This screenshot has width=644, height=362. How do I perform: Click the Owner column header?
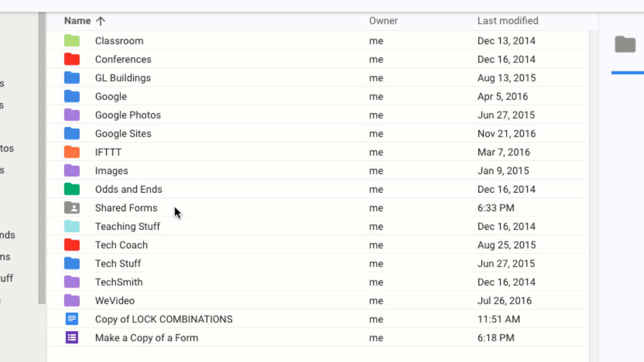pyautogui.click(x=383, y=21)
